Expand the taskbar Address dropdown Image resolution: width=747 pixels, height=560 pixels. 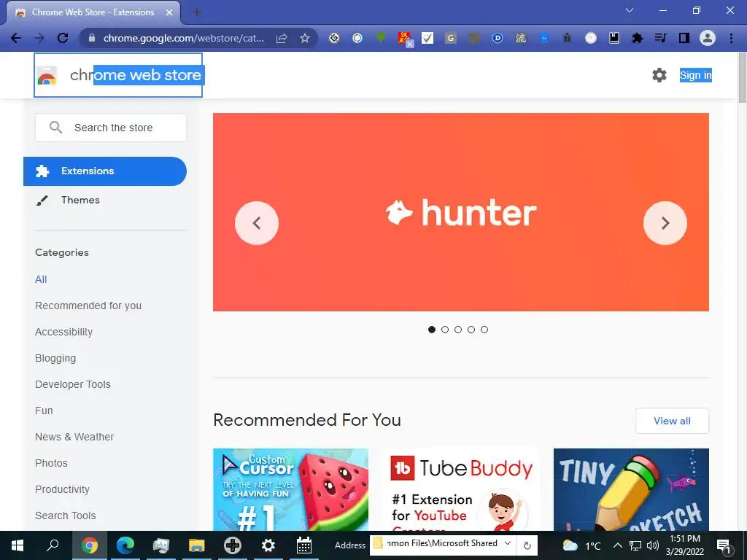click(508, 543)
